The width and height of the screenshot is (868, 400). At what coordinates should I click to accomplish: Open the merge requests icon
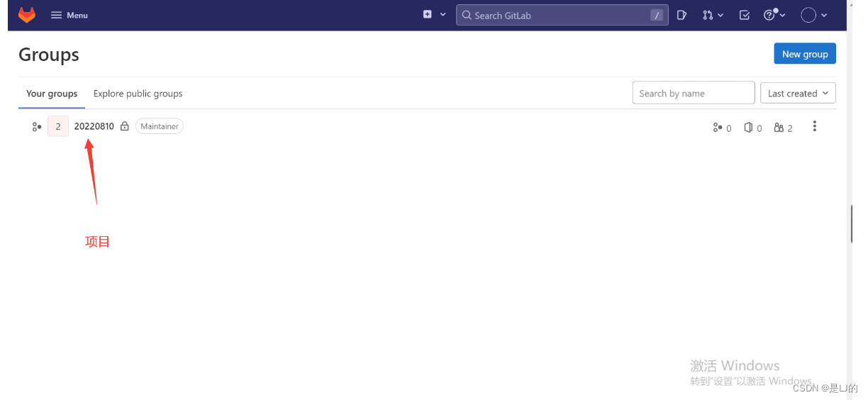[x=708, y=15]
